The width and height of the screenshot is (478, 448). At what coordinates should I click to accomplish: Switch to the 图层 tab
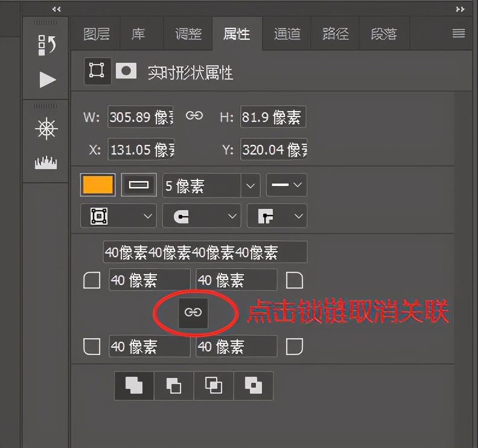97,34
